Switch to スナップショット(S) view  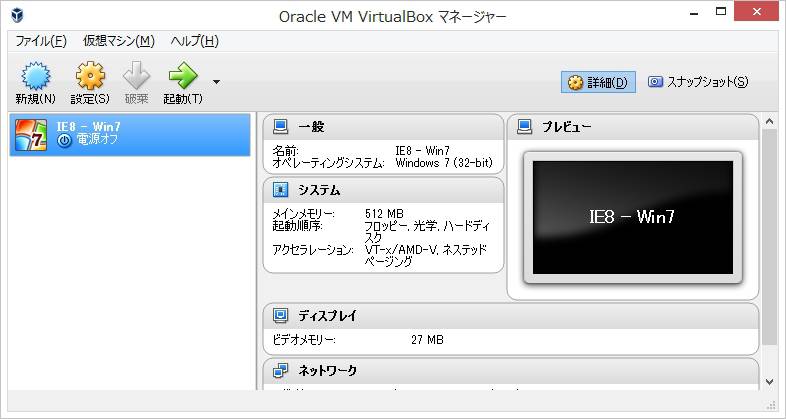coord(698,82)
